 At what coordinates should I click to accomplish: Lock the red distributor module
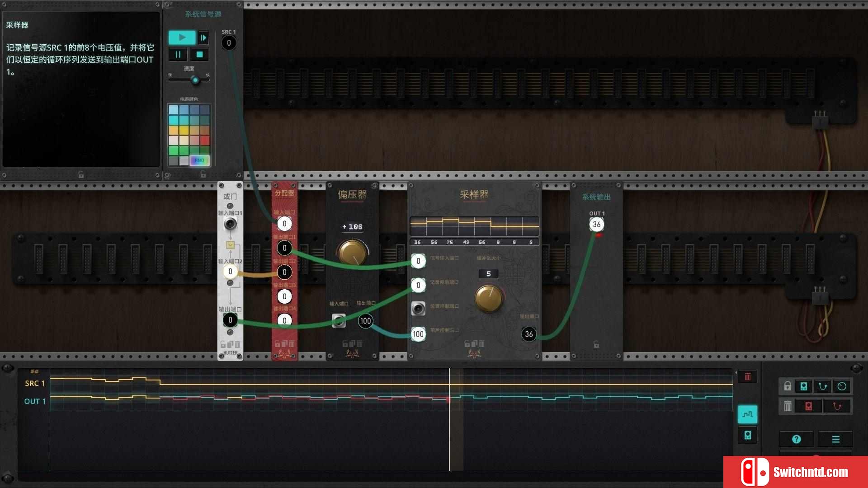tap(277, 344)
